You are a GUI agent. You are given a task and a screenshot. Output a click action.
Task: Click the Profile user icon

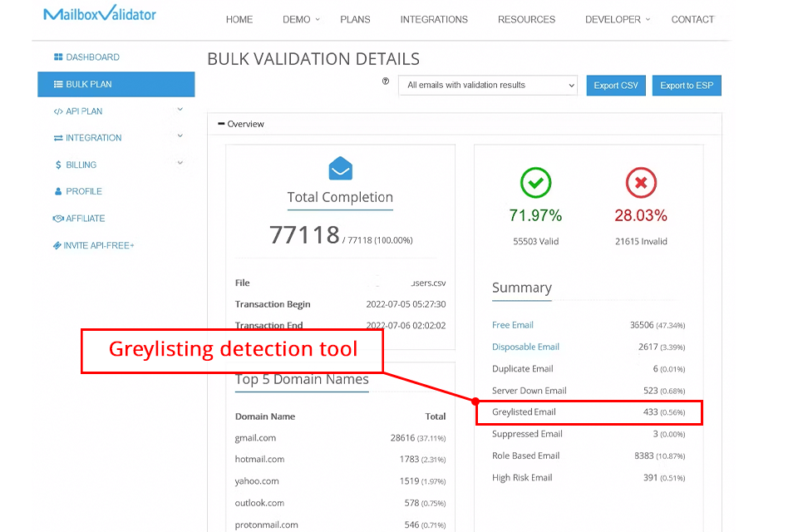[x=58, y=191]
